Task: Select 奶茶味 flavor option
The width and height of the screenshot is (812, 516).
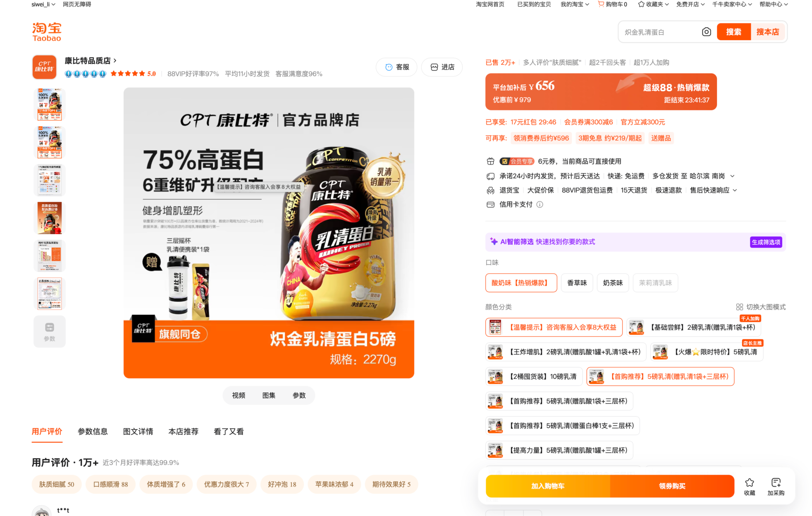Action: 613,283
